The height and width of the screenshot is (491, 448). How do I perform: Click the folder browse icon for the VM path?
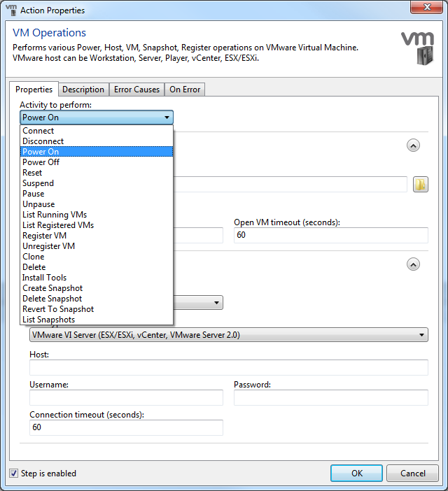pyautogui.click(x=421, y=185)
